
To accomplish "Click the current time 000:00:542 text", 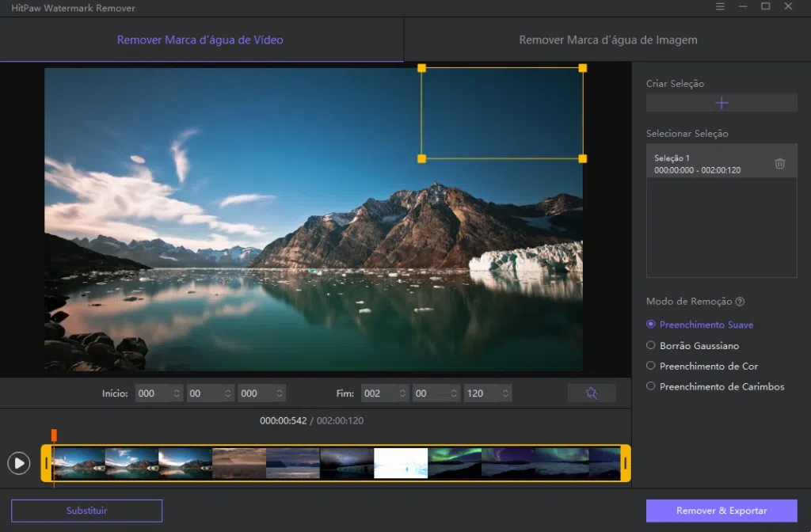I will 283,421.
